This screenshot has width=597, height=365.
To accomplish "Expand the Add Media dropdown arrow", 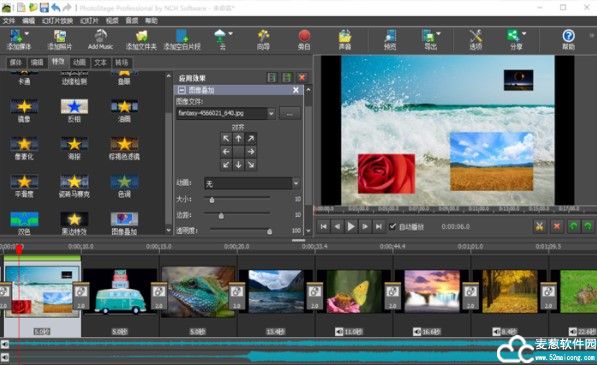I will (x=27, y=33).
